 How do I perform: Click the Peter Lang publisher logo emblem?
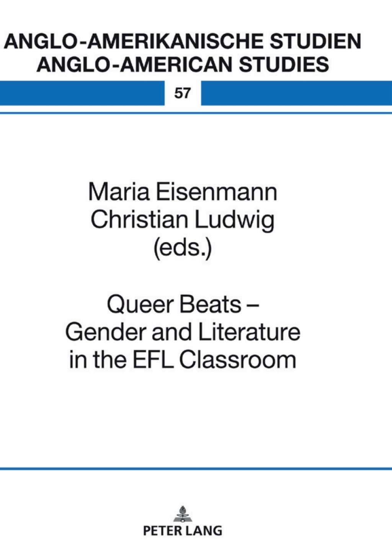pyautogui.click(x=183, y=514)
